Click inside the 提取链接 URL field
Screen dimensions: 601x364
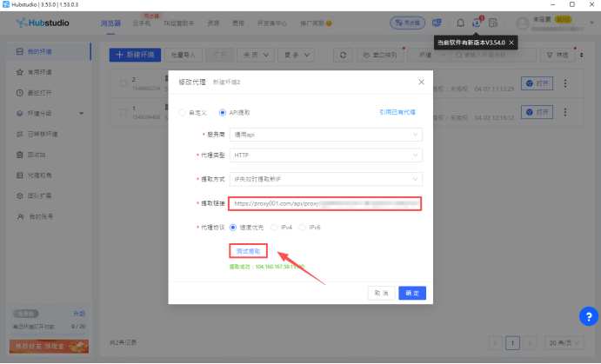tap(325, 204)
